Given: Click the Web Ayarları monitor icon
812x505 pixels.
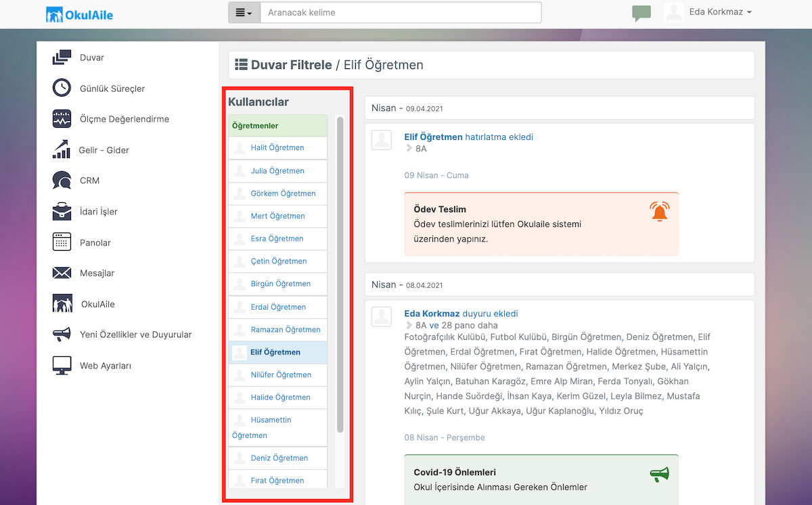Looking at the screenshot, I should [62, 365].
